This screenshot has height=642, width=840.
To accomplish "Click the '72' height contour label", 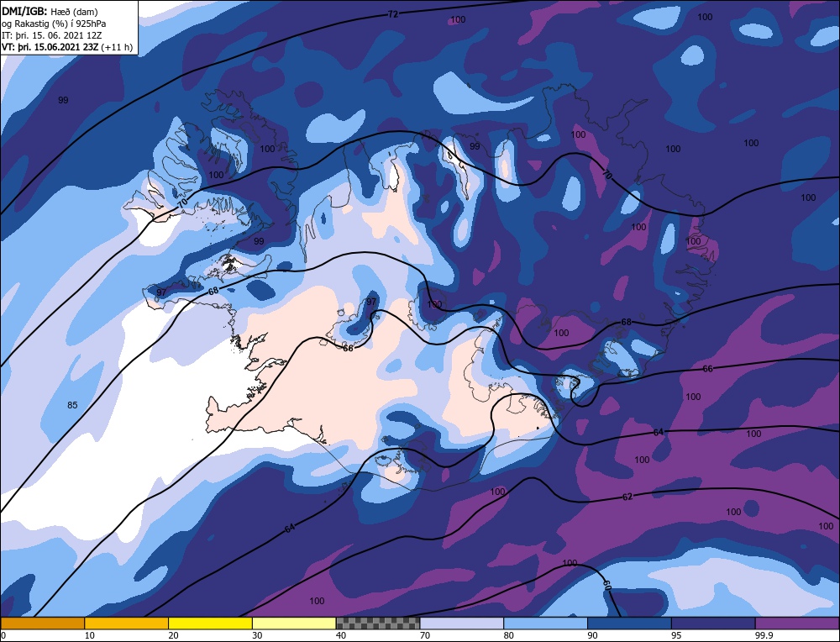I will click(x=392, y=14).
